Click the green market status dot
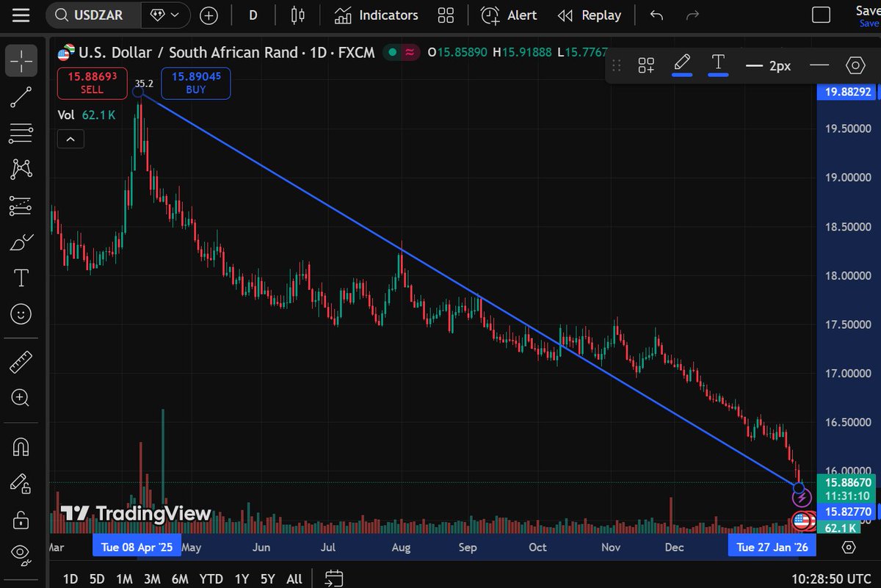This screenshot has width=881, height=588. [x=393, y=52]
